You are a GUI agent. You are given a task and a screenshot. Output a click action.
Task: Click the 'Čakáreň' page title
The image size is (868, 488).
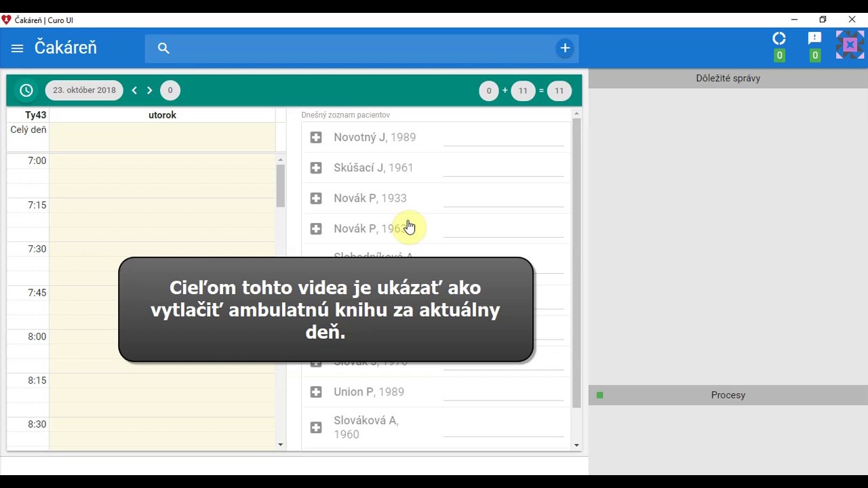66,48
